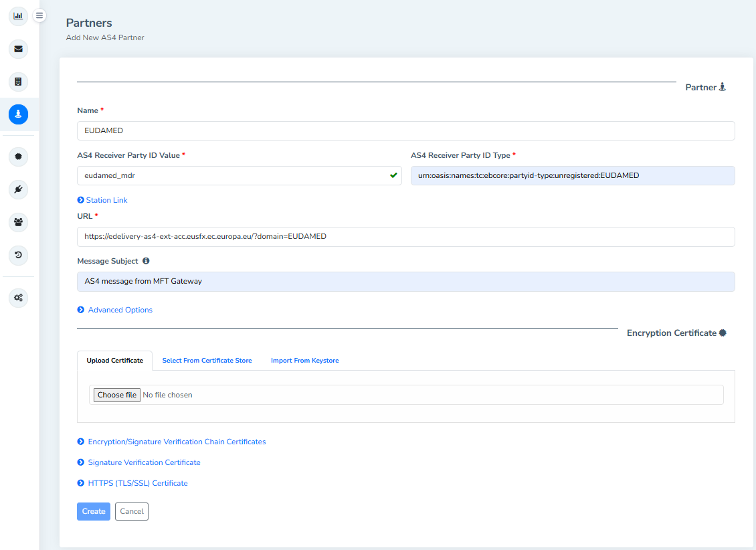Open the dashboard chart icon in sidebar

coord(18,15)
